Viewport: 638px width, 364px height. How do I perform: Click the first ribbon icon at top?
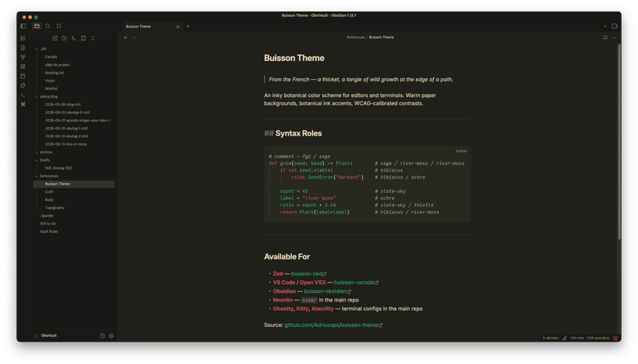coord(23,38)
